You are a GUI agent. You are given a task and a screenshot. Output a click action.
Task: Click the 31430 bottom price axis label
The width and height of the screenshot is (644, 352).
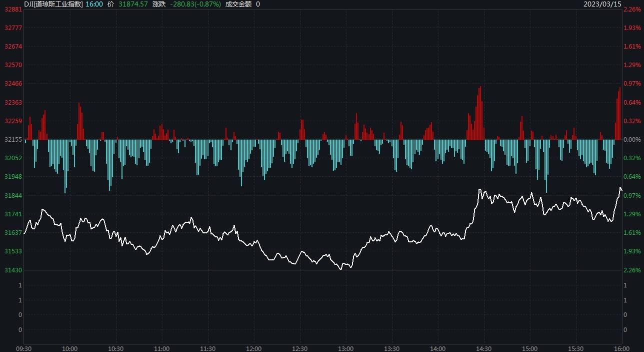coord(13,270)
